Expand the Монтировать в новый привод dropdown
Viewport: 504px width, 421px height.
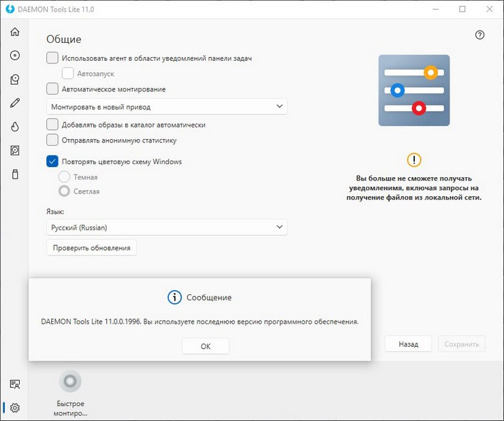point(167,106)
